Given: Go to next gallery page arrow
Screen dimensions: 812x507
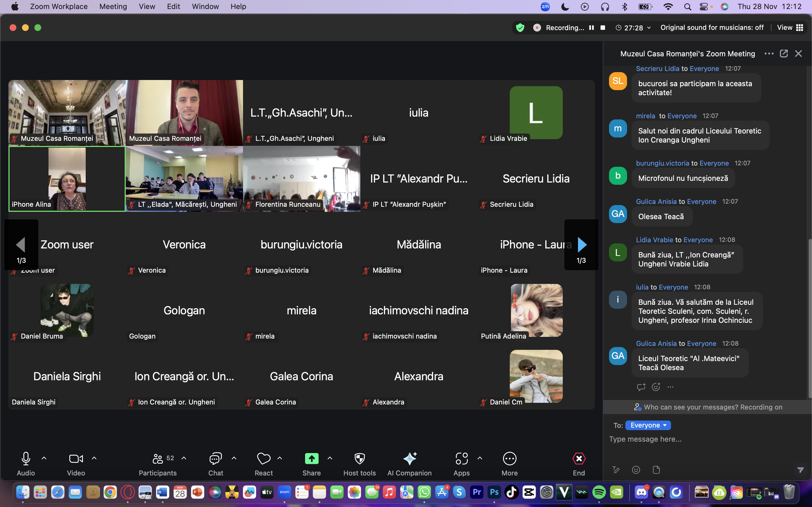Looking at the screenshot, I should pyautogui.click(x=582, y=245).
